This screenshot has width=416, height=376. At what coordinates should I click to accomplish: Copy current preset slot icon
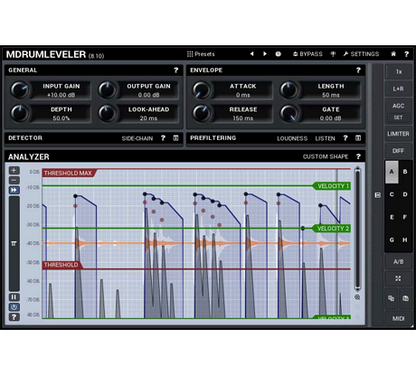(x=391, y=298)
